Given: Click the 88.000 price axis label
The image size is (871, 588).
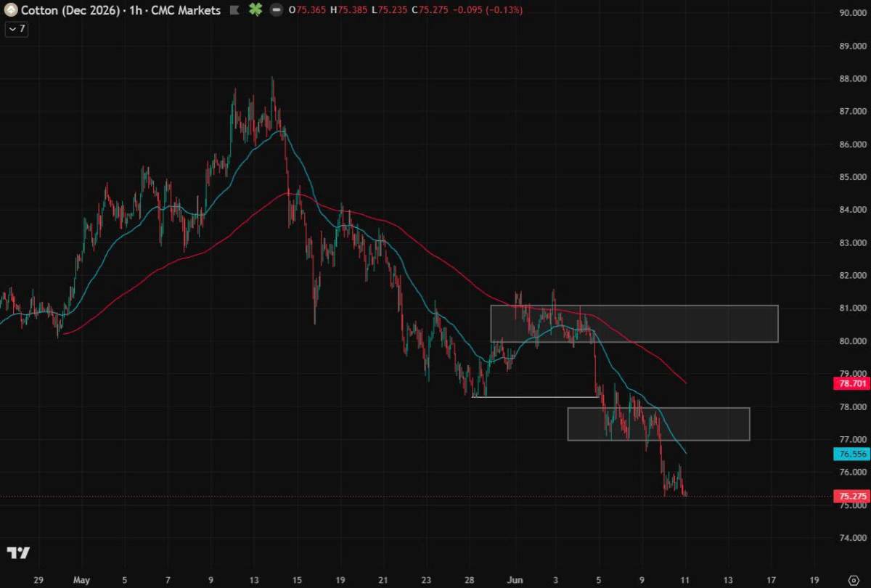Looking at the screenshot, I should coord(854,78).
